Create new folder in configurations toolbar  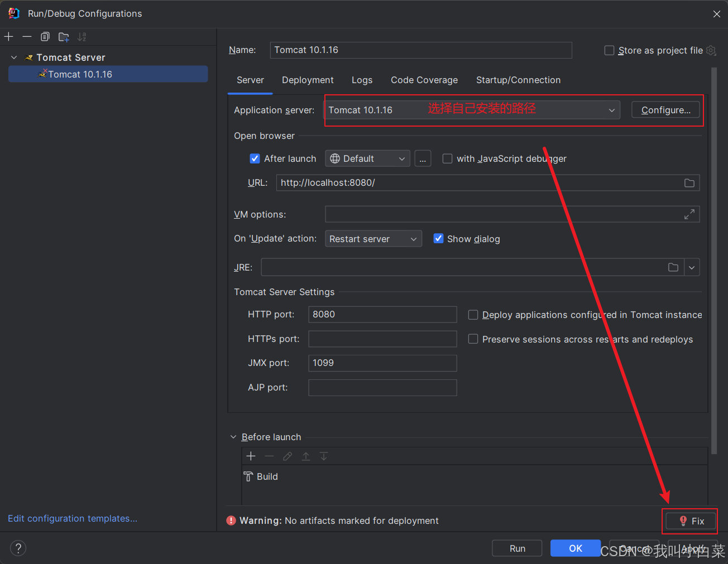point(64,37)
